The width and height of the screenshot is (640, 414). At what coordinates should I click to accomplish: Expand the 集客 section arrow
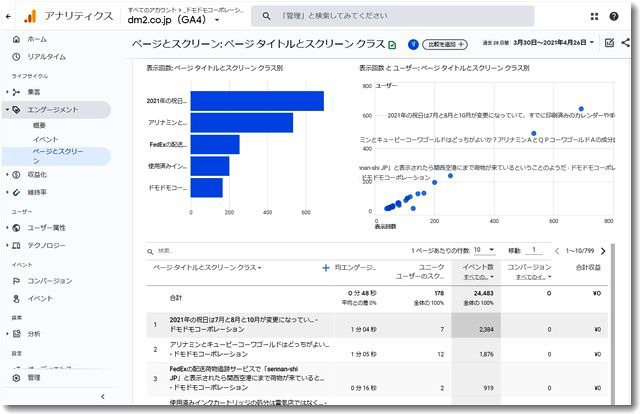[x=7, y=92]
